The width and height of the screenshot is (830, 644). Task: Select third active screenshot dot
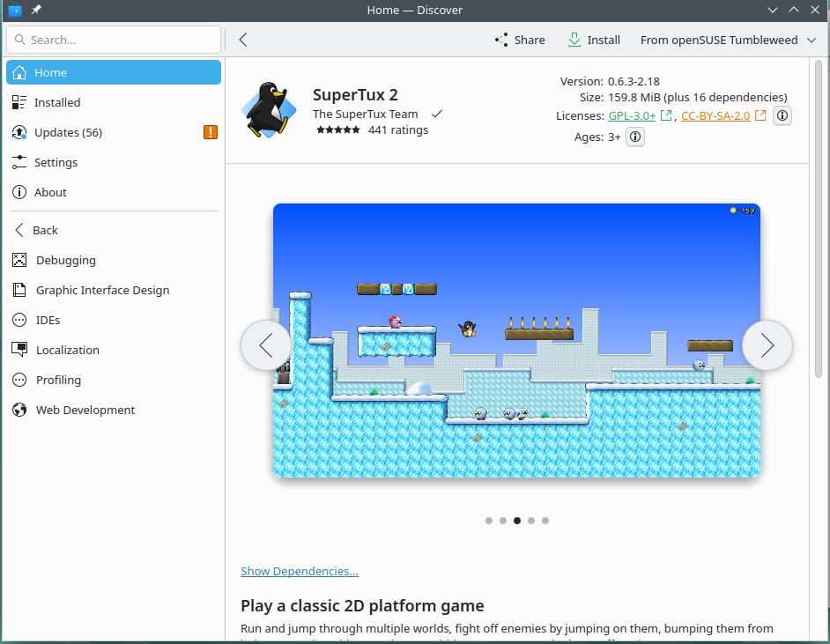[x=517, y=521]
